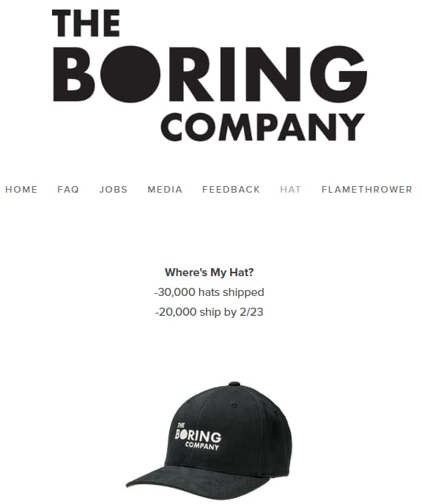This screenshot has width=422, height=504.
Task: Select the MEDIA navigation link
Action: (165, 189)
